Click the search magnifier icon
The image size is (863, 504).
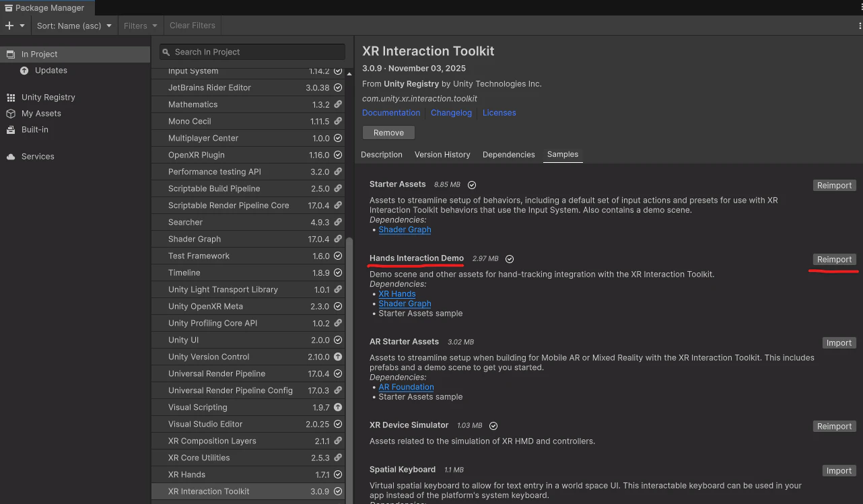pos(166,52)
